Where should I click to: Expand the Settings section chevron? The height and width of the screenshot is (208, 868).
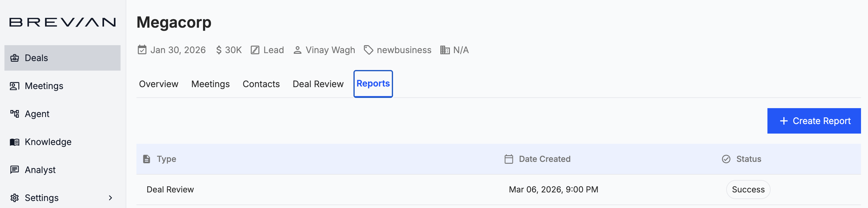(x=110, y=198)
